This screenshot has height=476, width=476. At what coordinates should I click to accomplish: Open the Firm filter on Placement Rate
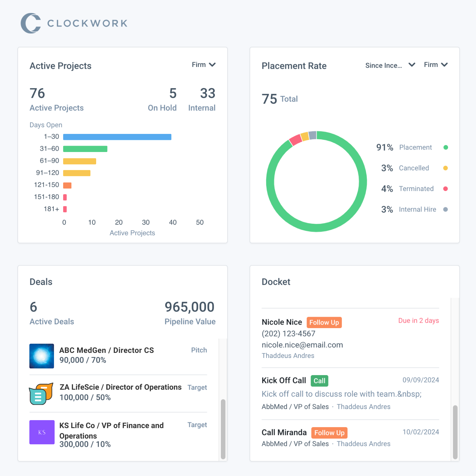pos(435,65)
